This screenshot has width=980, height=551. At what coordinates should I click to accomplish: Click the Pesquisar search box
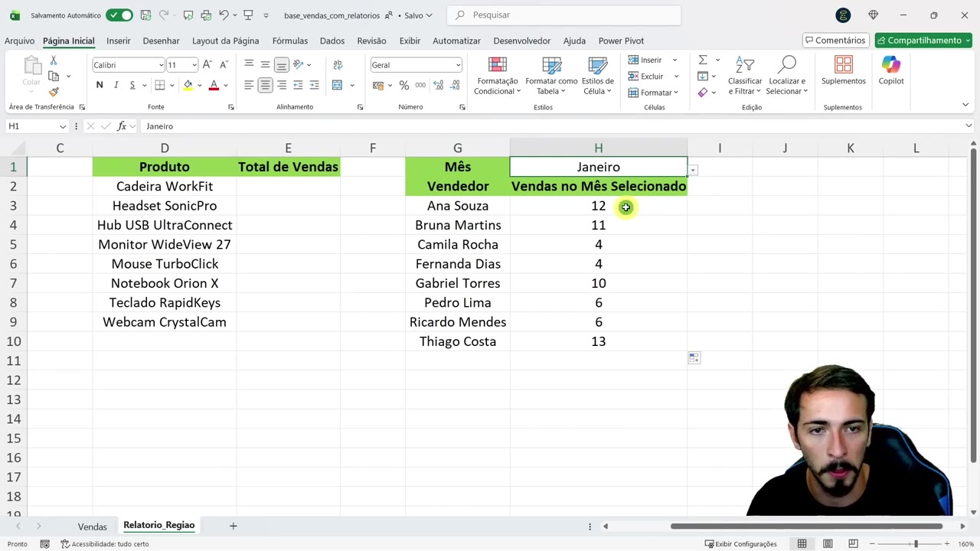(x=563, y=15)
